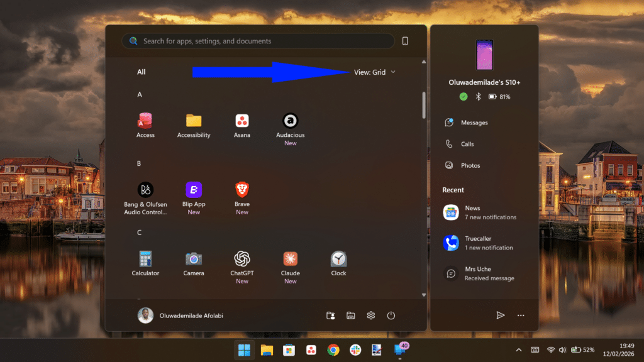Expand hidden icons in the system tray

(518, 349)
